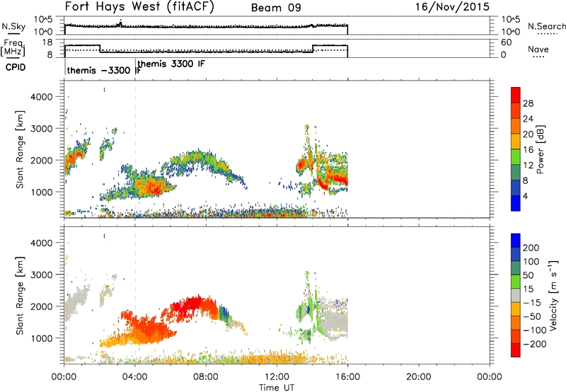Click the 'themis 3300 IF' CPID text
The image size is (566, 392).
pyautogui.click(x=171, y=64)
